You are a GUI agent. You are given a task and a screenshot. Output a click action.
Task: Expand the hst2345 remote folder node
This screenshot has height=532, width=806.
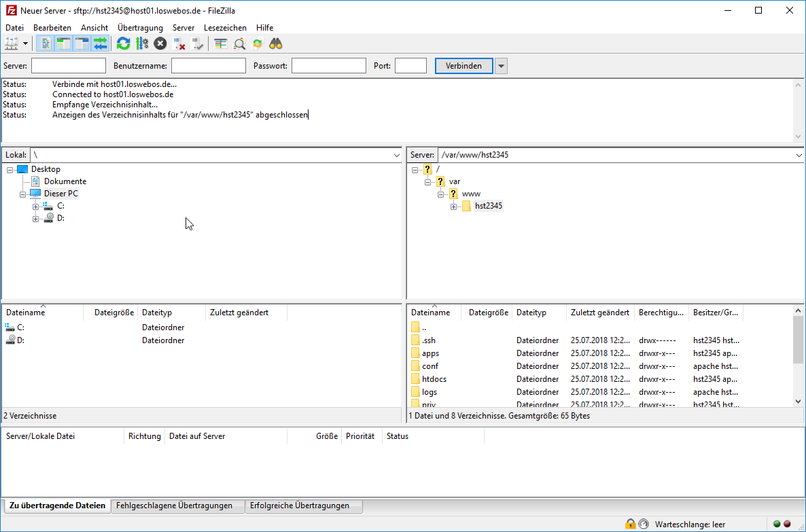453,207
